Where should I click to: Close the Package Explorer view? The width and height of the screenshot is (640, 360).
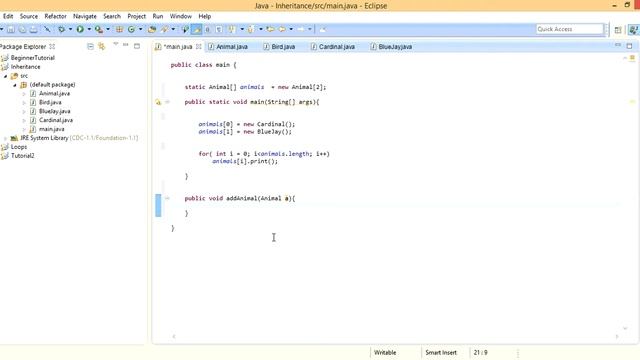[52, 47]
